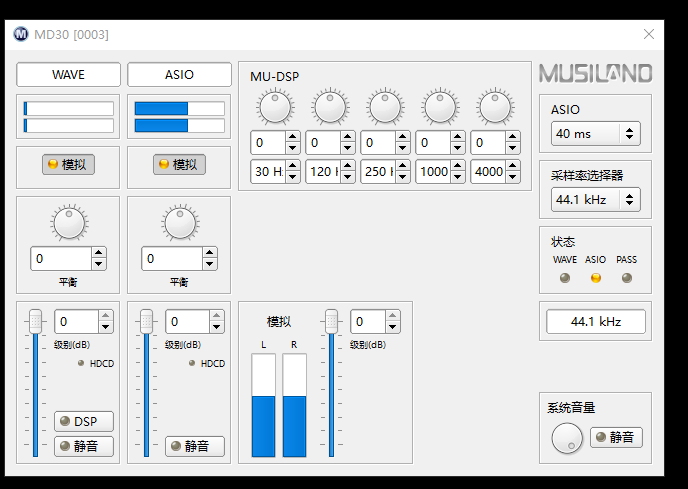Mute the system volume with 静音

(616, 437)
